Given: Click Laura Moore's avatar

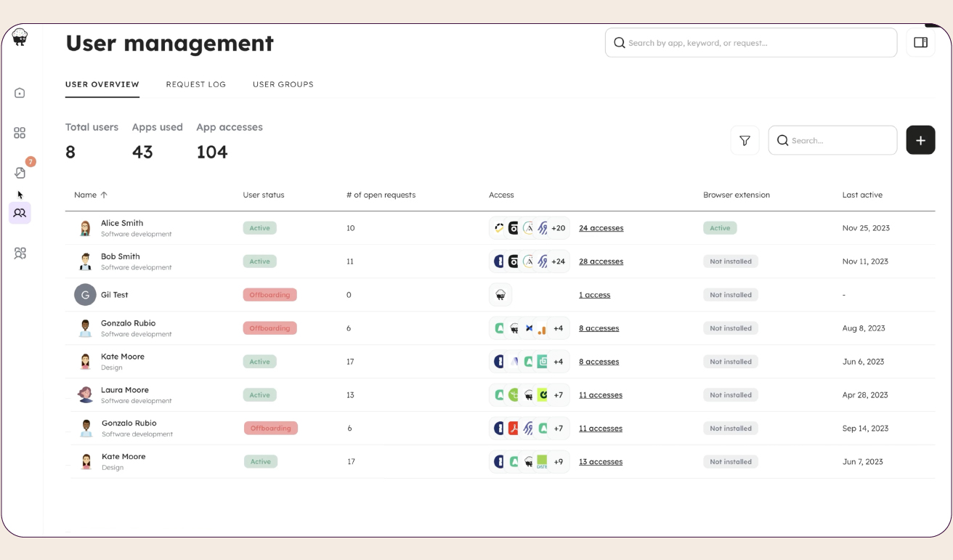Looking at the screenshot, I should (85, 394).
